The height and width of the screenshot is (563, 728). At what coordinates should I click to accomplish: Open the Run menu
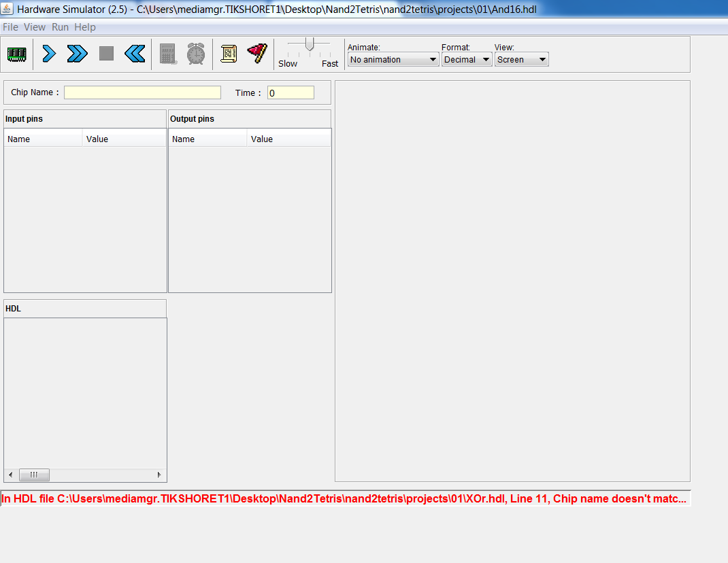(60, 27)
